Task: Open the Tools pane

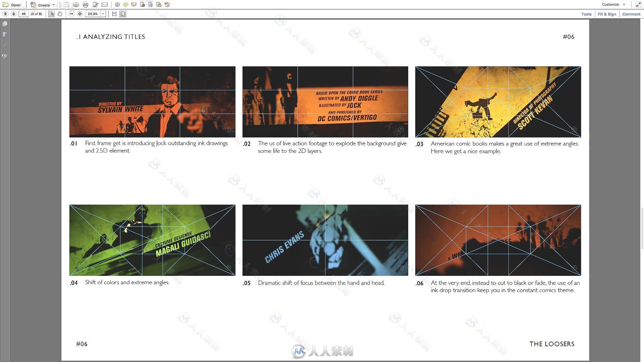Action: click(586, 14)
